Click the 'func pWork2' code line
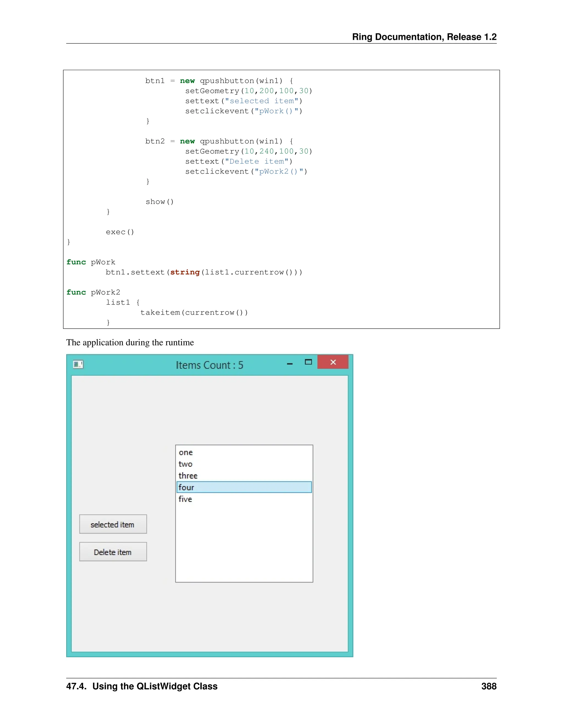 [x=93, y=292]
